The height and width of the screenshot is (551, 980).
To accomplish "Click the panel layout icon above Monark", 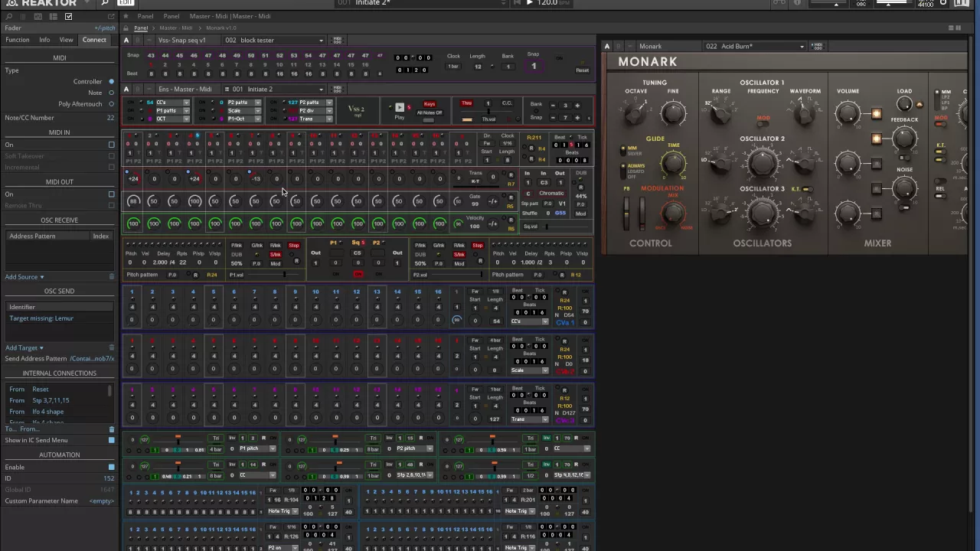I will [955, 28].
